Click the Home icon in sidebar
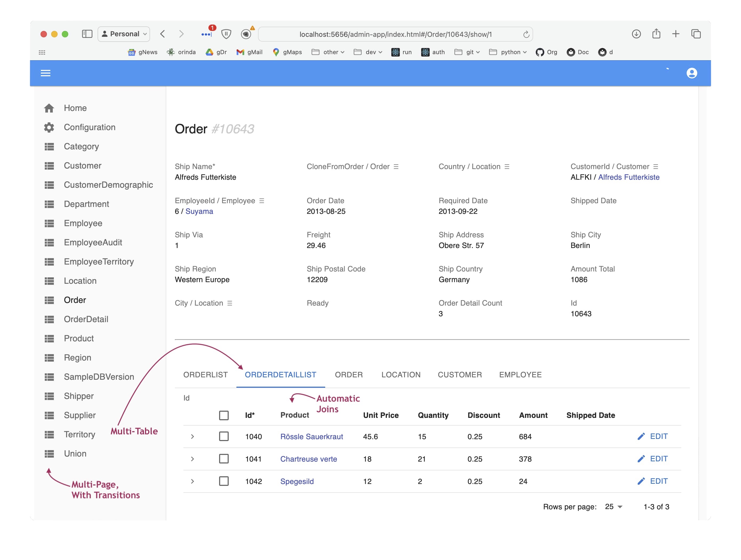The height and width of the screenshot is (560, 741). (49, 108)
